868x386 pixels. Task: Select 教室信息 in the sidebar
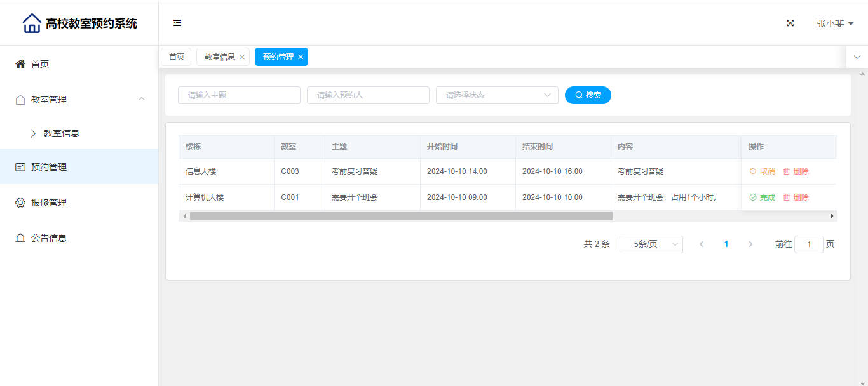pyautogui.click(x=62, y=134)
